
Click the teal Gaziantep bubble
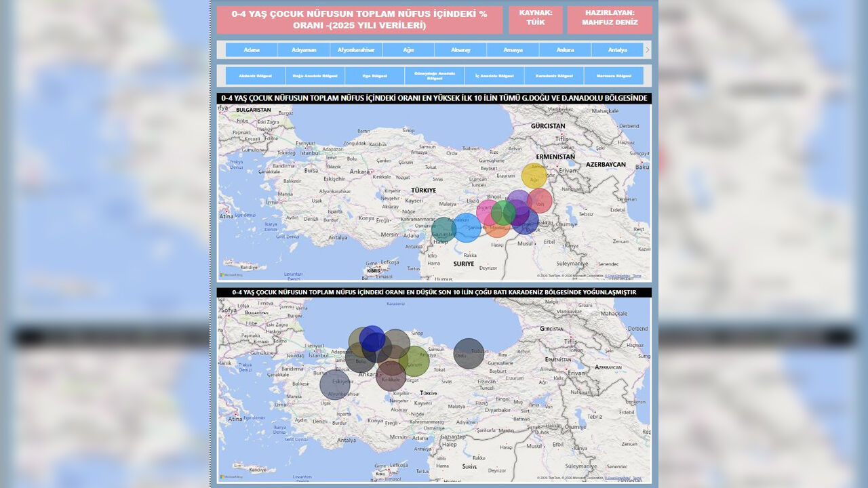point(441,230)
